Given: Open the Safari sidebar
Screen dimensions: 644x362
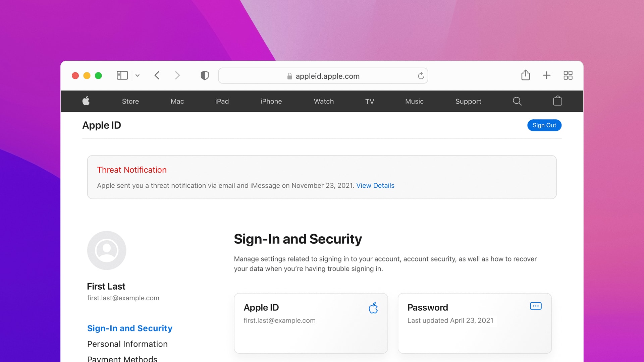Looking at the screenshot, I should [x=122, y=75].
